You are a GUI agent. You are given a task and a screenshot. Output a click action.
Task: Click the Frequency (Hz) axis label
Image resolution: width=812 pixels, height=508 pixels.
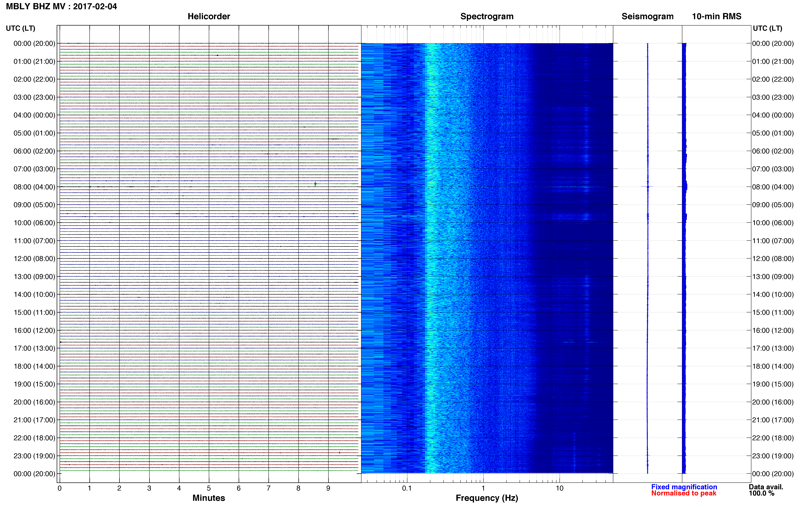487,498
